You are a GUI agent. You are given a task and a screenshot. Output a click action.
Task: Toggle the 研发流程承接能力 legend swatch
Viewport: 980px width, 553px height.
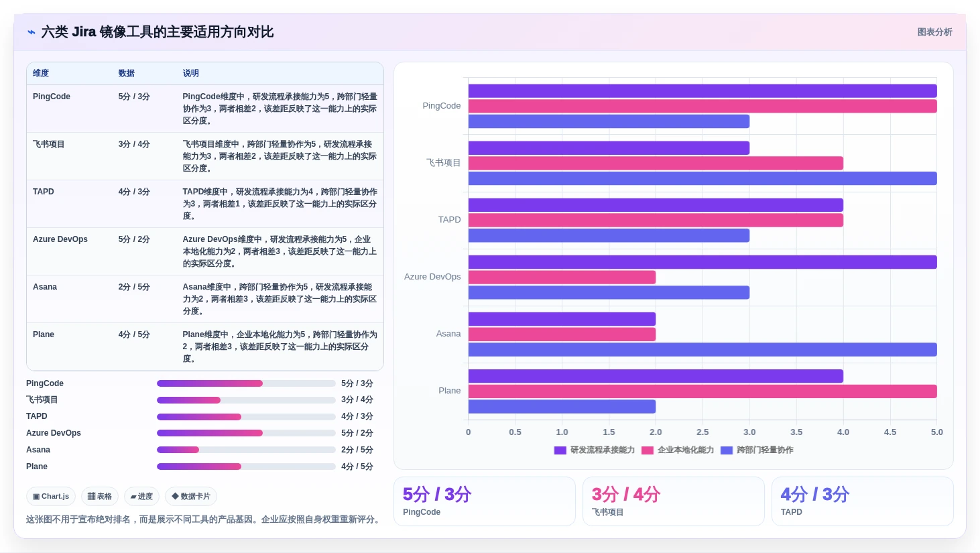tap(560, 450)
